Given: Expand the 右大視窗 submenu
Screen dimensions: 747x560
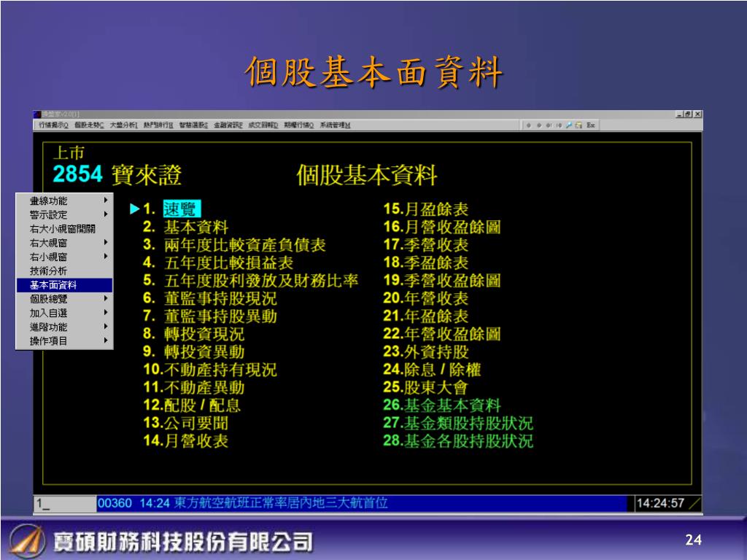Looking at the screenshot, I should click(64, 243).
